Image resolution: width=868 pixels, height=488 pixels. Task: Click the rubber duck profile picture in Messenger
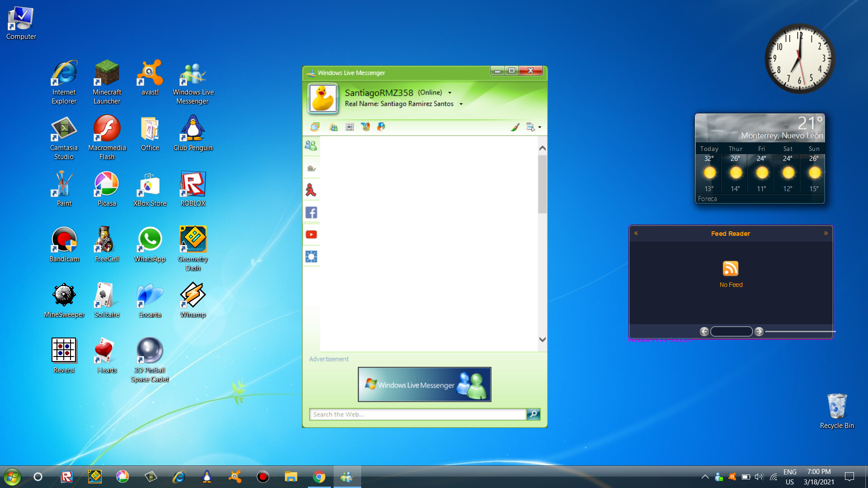(x=323, y=98)
